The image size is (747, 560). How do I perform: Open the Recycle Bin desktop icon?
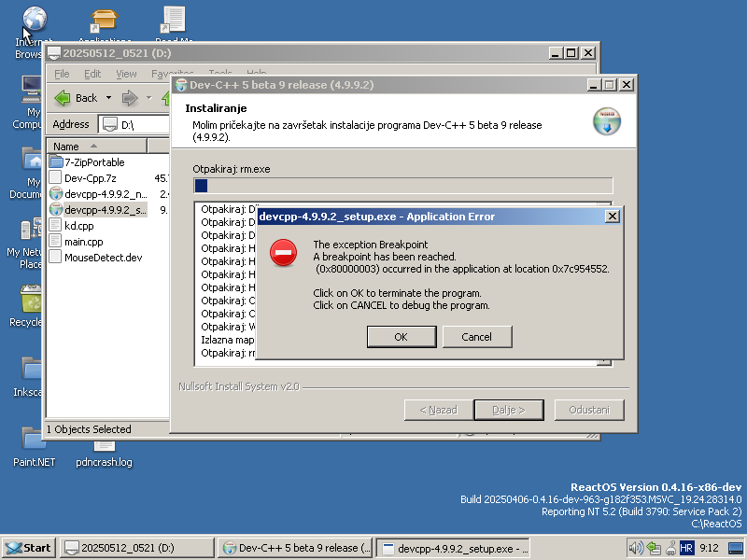[x=27, y=306]
